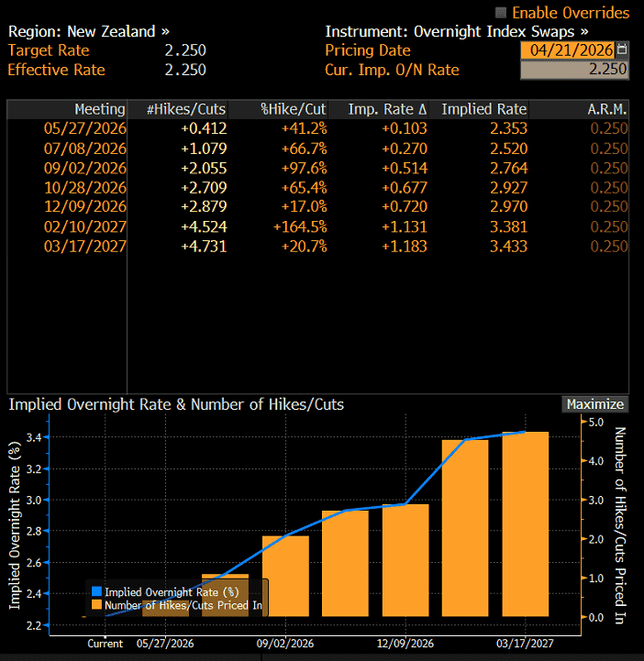Viewport: 644px width, 661px height.
Task: Expand the Region New Zealand selector
Action: [x=89, y=31]
